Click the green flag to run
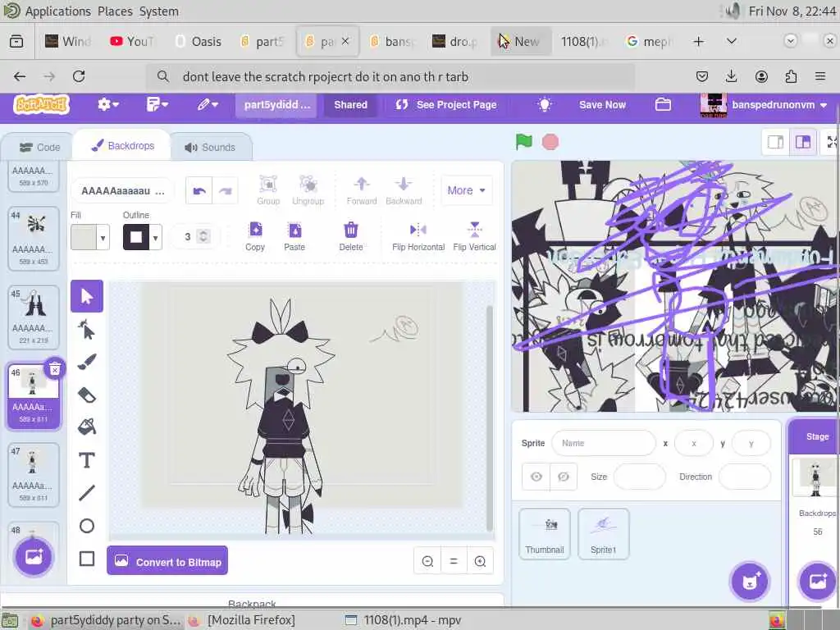 click(523, 142)
